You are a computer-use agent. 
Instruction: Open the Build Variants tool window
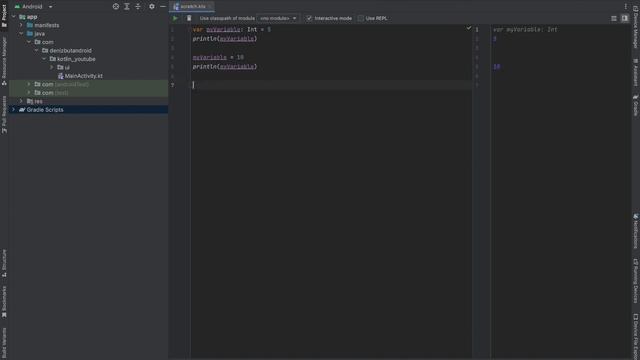coord(4,343)
